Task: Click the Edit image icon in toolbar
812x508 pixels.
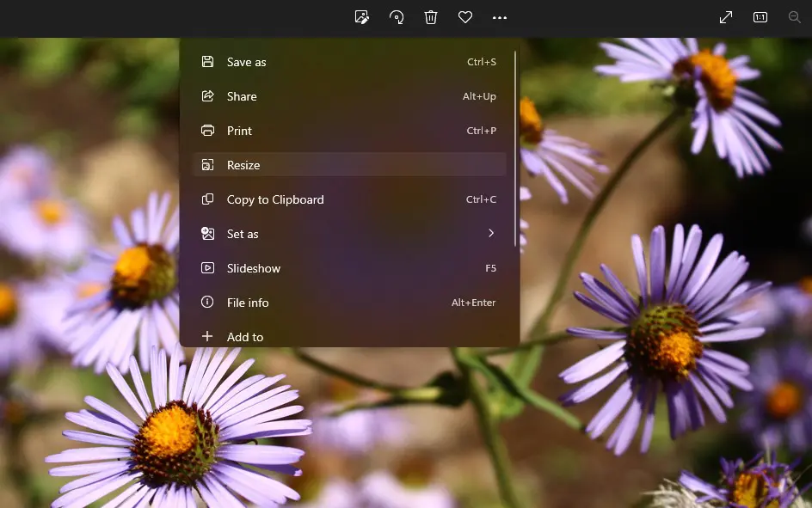Action: pyautogui.click(x=362, y=17)
